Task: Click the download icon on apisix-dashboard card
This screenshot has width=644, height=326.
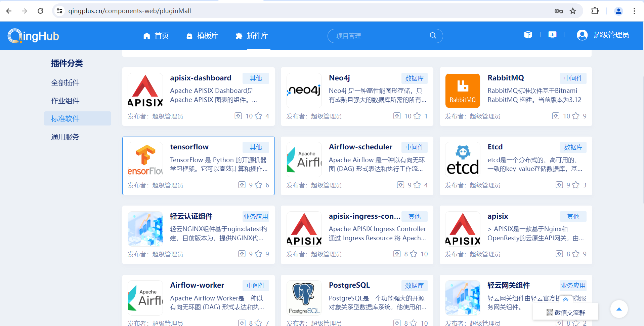Action: [238, 116]
